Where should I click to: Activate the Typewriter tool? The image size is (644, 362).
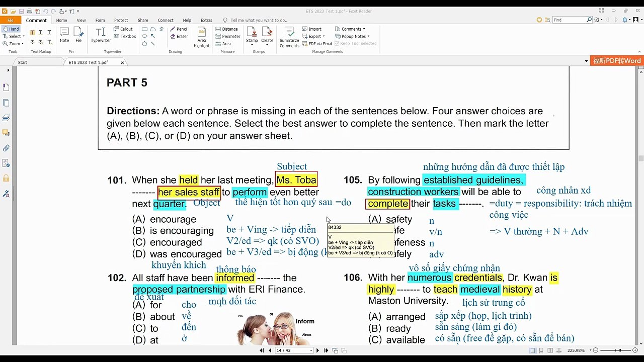coord(101,35)
